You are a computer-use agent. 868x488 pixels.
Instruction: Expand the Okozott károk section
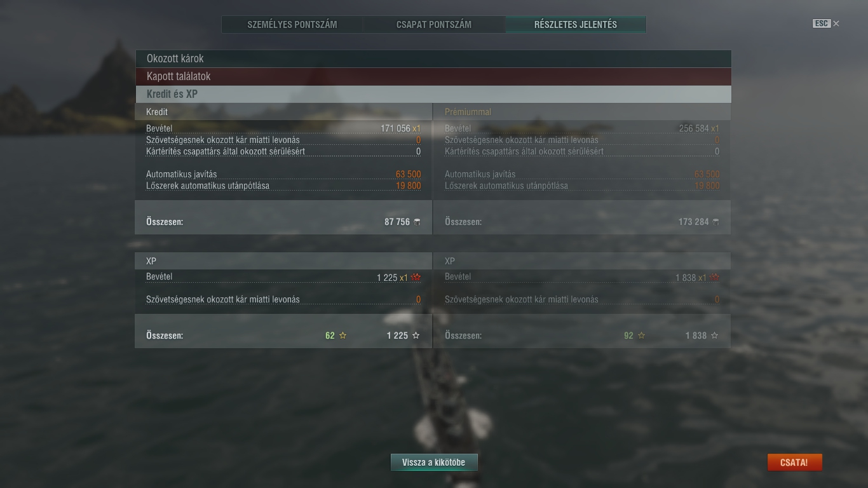(x=433, y=58)
